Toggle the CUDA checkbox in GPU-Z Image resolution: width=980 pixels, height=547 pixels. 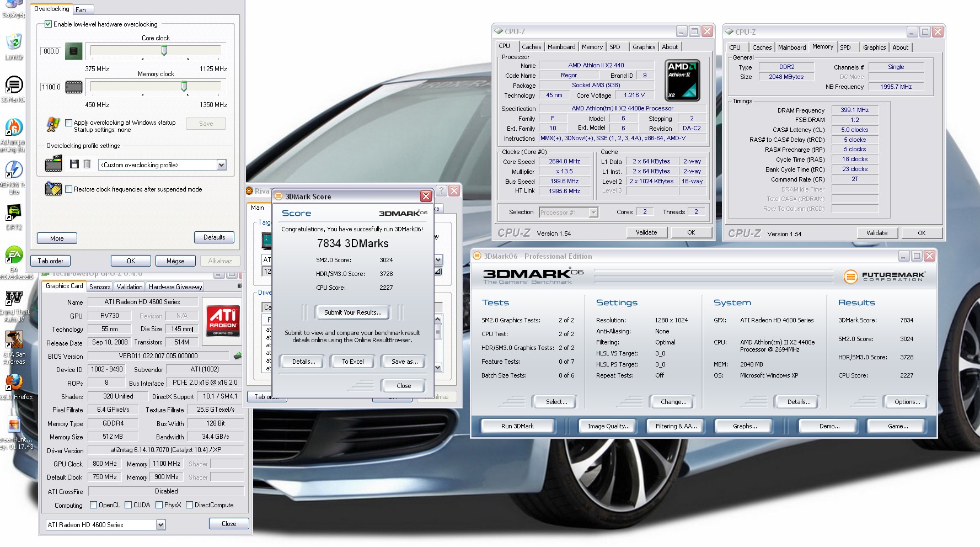(x=128, y=505)
